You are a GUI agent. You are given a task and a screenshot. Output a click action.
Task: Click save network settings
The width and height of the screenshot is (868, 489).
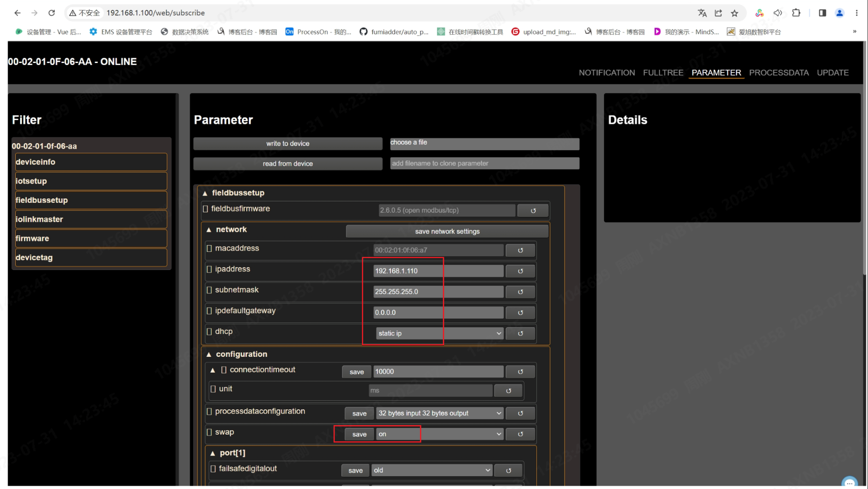coord(447,231)
